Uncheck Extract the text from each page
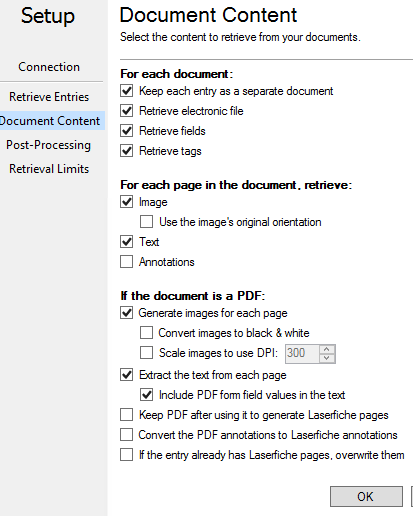The width and height of the screenshot is (413, 516). [x=126, y=375]
